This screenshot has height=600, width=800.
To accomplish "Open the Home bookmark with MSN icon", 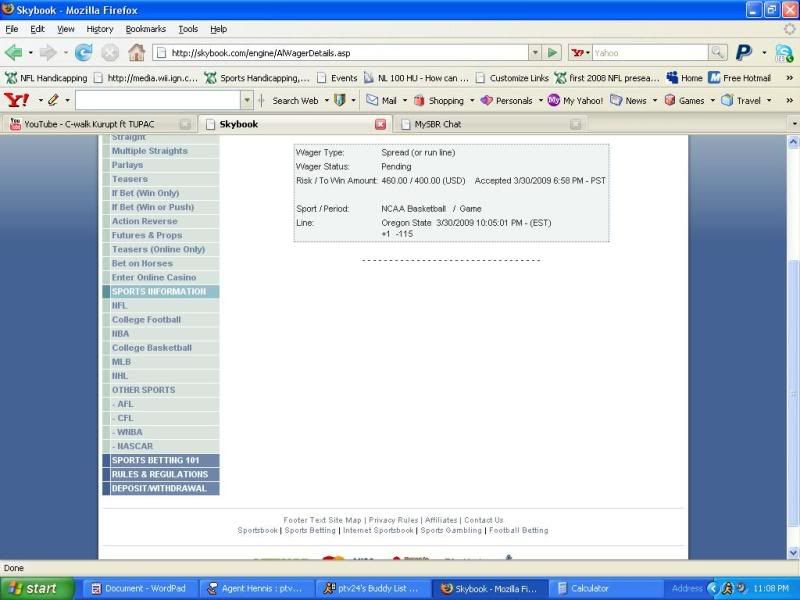I will (684, 78).
